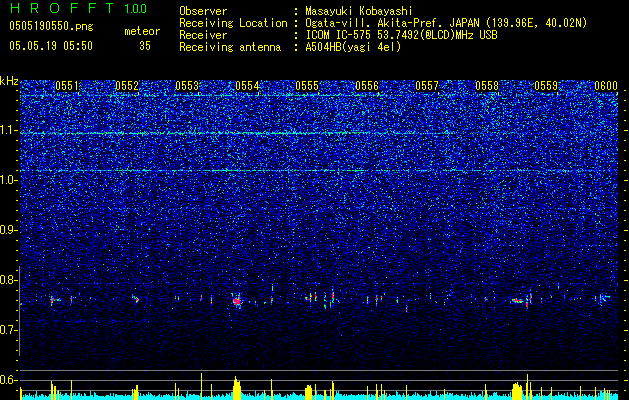This screenshot has height=400, width=629.
Task: Click the meteor count value 35
Action: coord(145,46)
